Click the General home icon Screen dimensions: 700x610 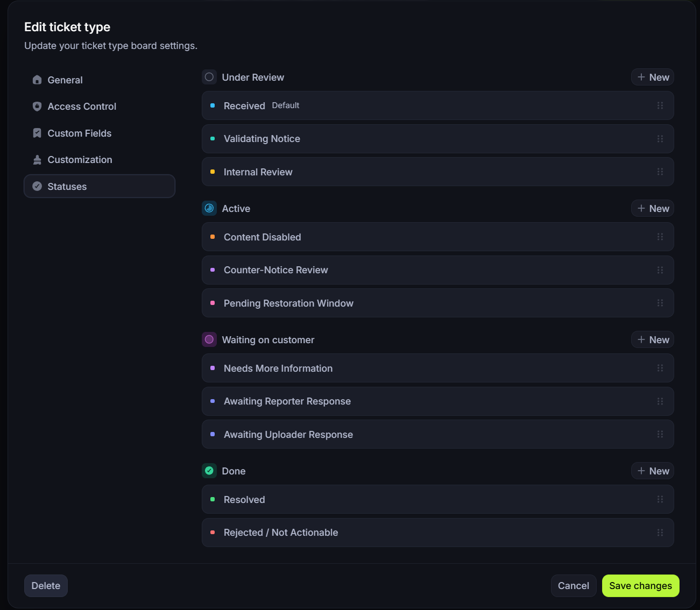click(x=37, y=80)
